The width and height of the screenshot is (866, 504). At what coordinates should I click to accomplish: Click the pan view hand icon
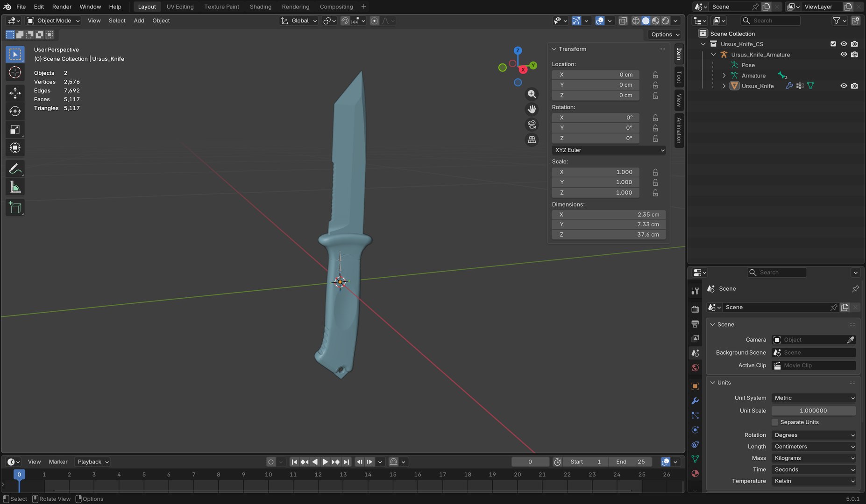[x=532, y=109]
